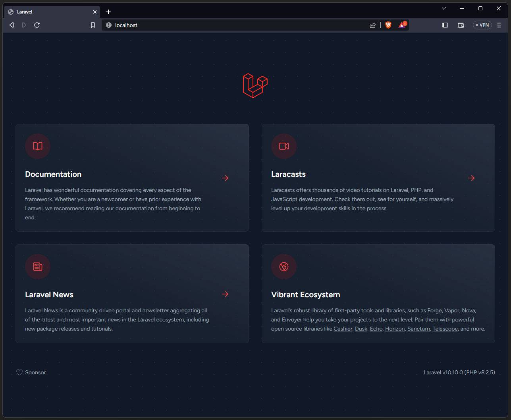Expand the site information padlock menu
511x420 pixels.
(x=108, y=25)
